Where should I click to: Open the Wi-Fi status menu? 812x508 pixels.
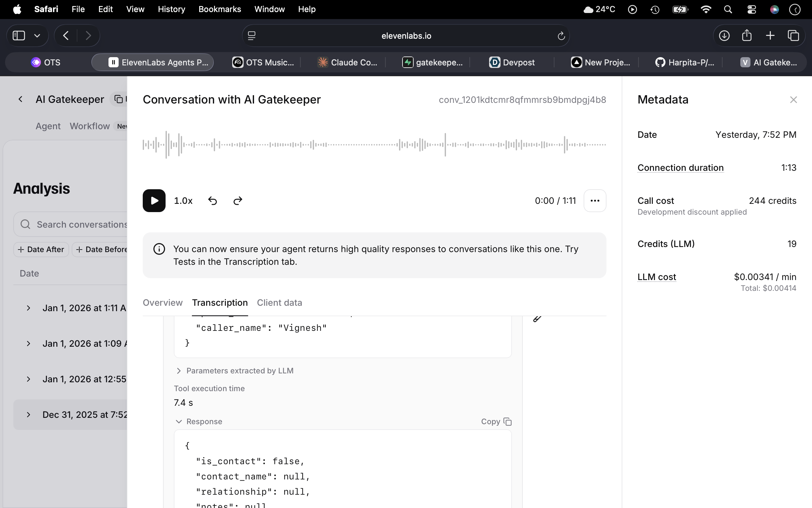click(x=706, y=10)
